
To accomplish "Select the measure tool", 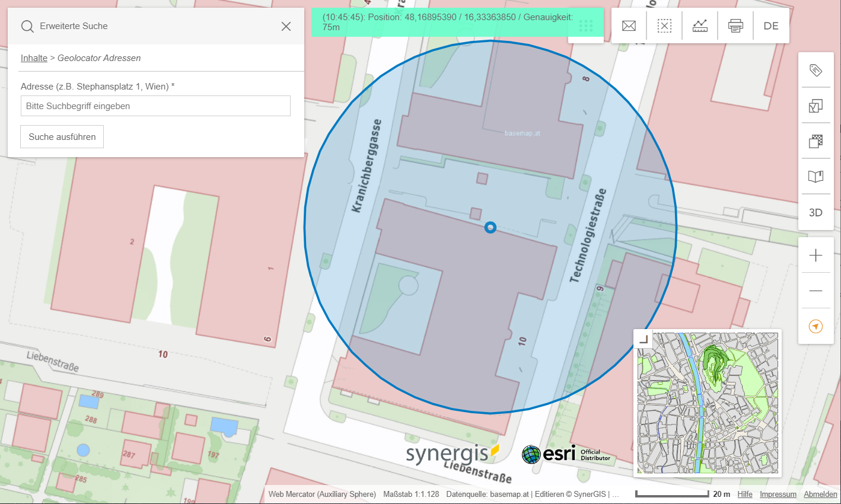I will [x=700, y=25].
